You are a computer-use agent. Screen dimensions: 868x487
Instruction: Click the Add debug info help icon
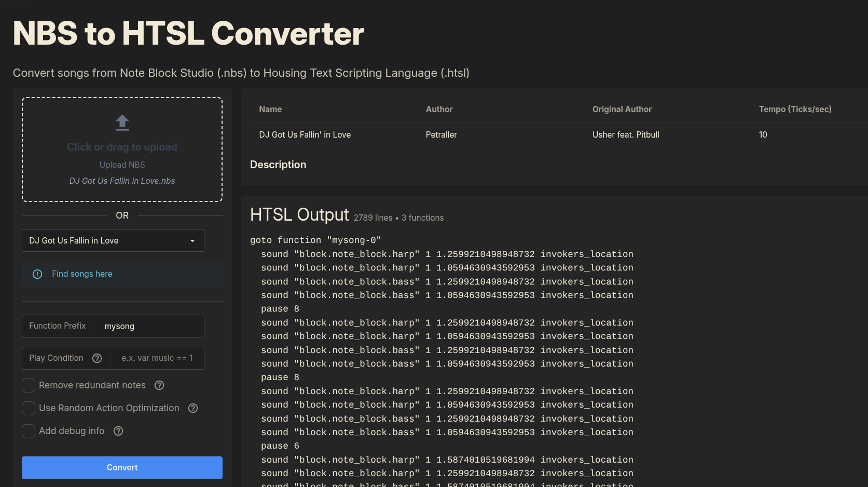pos(118,431)
